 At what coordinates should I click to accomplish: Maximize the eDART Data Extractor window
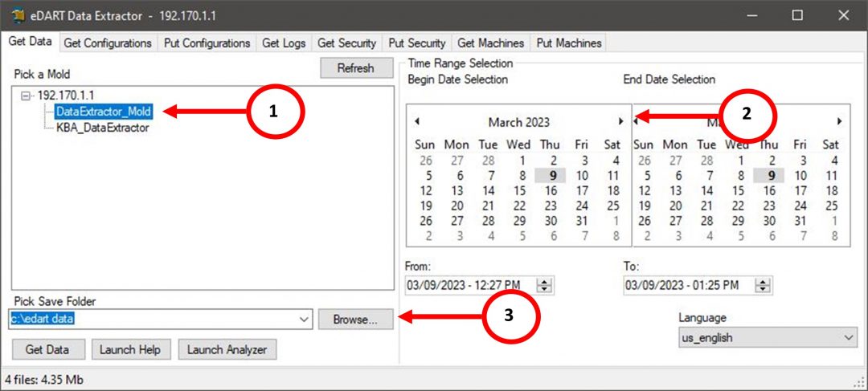point(797,15)
